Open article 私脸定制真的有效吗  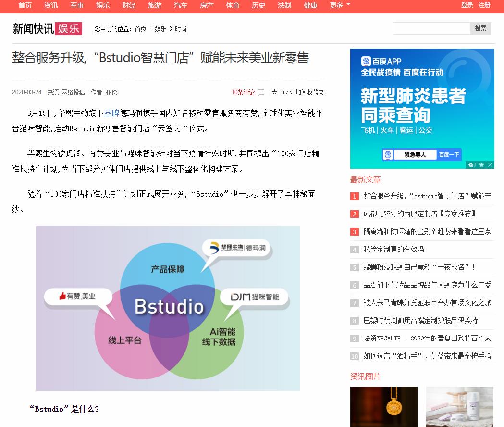[393, 249]
